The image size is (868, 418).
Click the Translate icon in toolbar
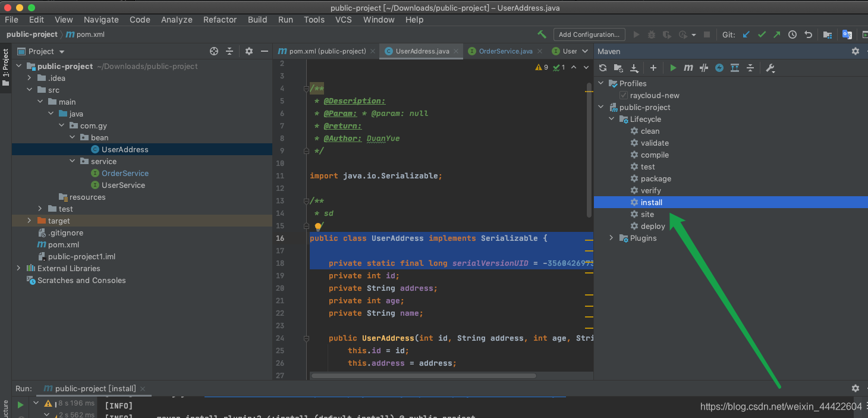(847, 34)
